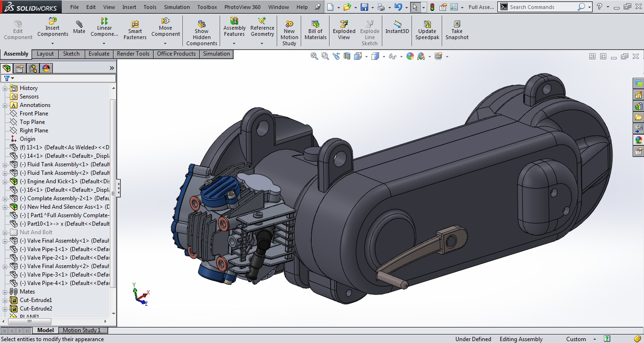Open the Linear Component Pattern tool
This screenshot has width=644, height=343.
coord(105,27)
